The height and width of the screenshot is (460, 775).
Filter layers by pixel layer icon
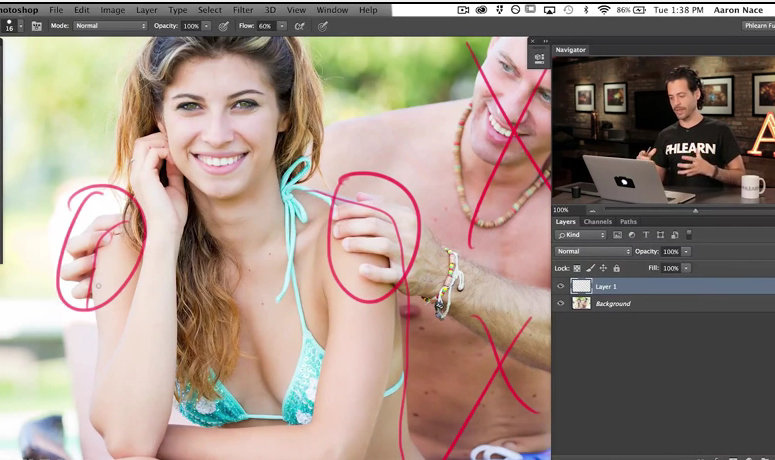tap(617, 235)
